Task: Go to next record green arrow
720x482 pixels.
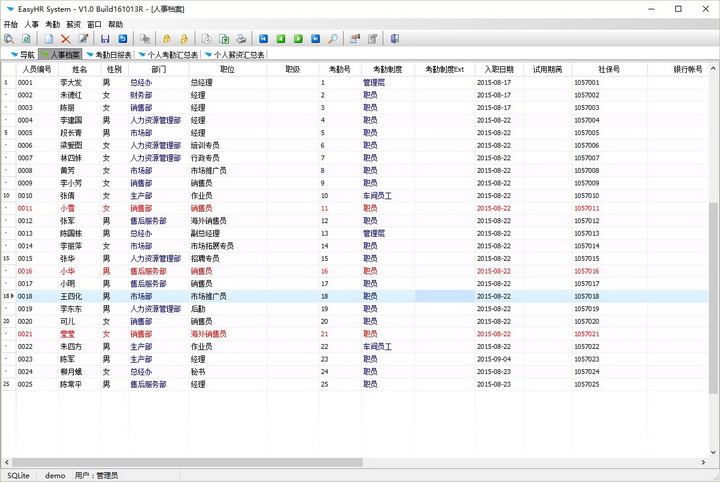Action: coord(298,39)
